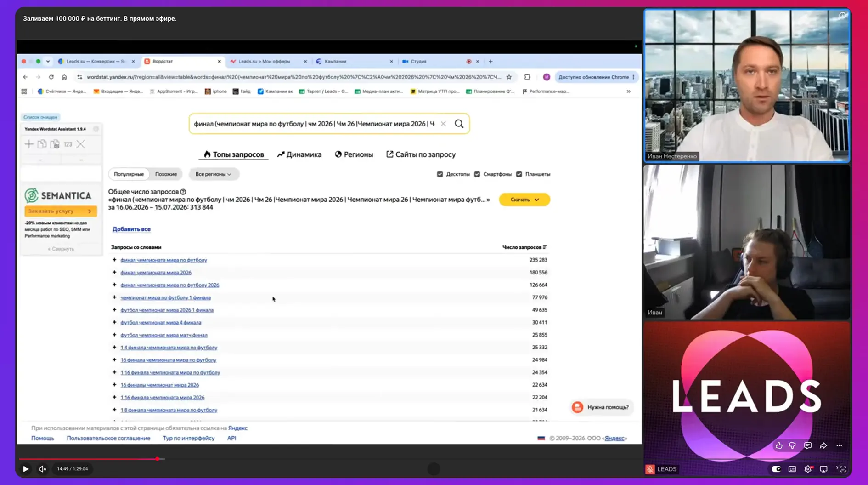
Task: Expand the Все регионы dropdown
Action: [x=213, y=174]
